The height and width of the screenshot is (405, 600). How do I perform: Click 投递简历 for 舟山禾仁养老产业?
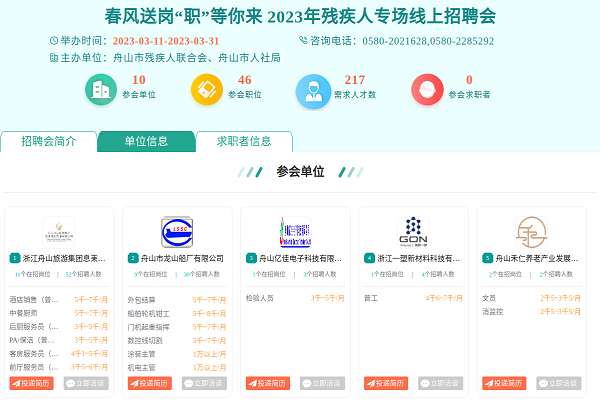504,383
